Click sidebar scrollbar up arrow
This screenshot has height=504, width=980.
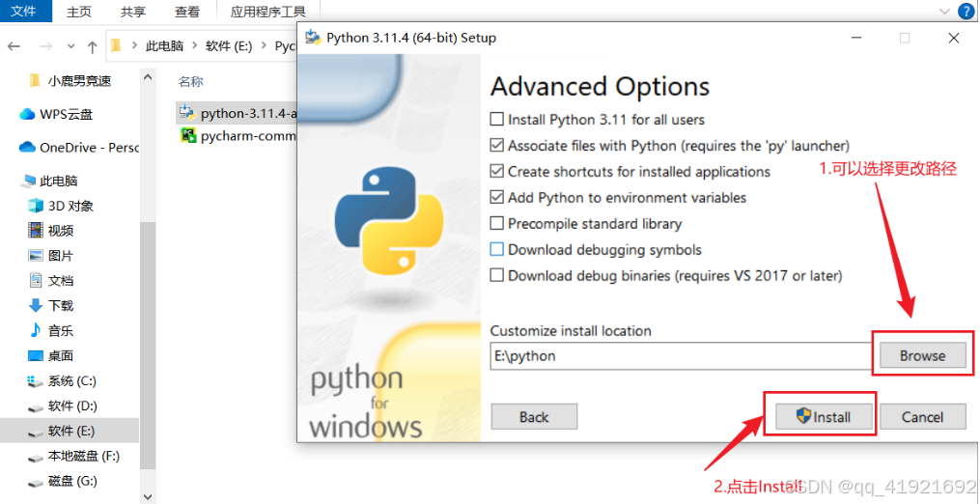pos(148,77)
